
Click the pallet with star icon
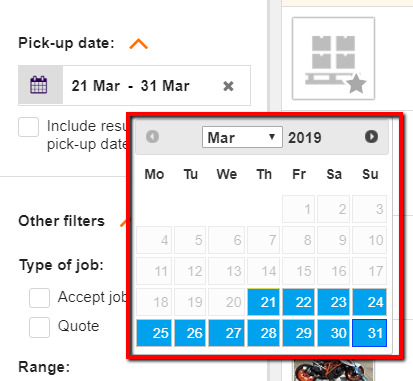(x=333, y=59)
